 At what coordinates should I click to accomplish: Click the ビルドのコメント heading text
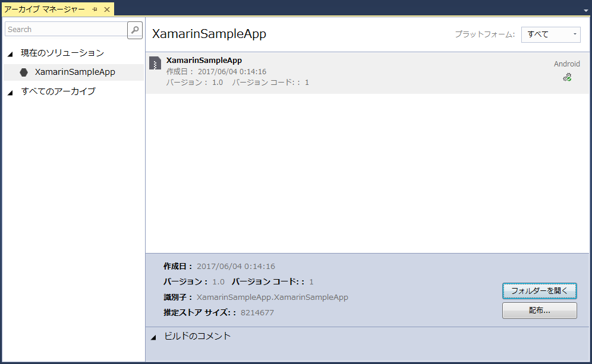click(197, 336)
